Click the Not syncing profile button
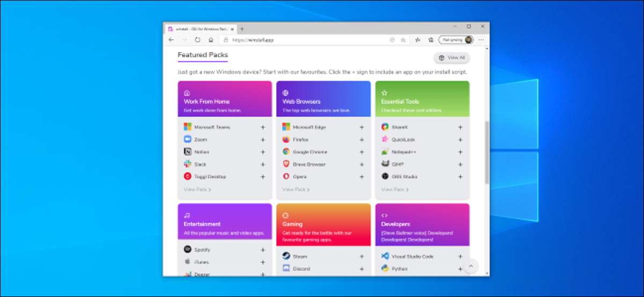 [x=456, y=40]
